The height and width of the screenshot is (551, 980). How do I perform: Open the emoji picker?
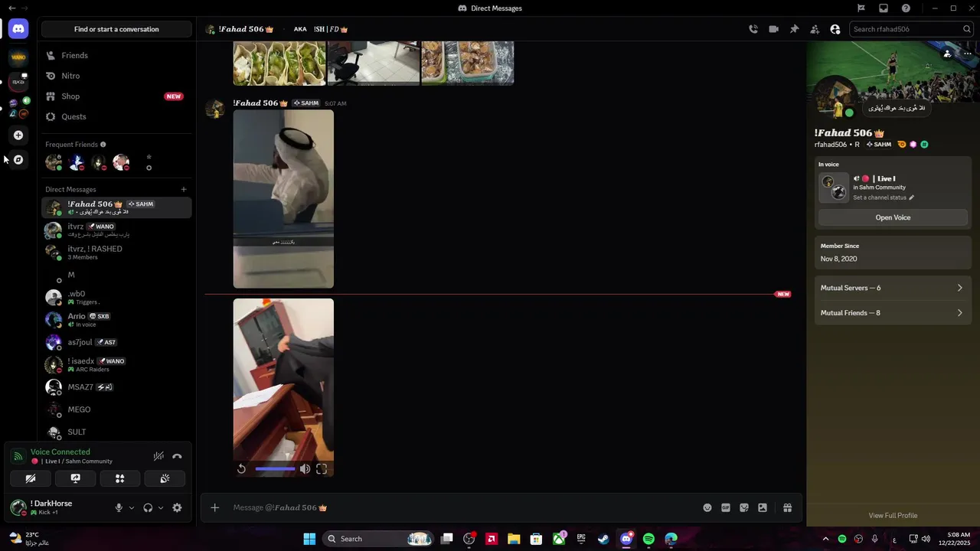707,507
